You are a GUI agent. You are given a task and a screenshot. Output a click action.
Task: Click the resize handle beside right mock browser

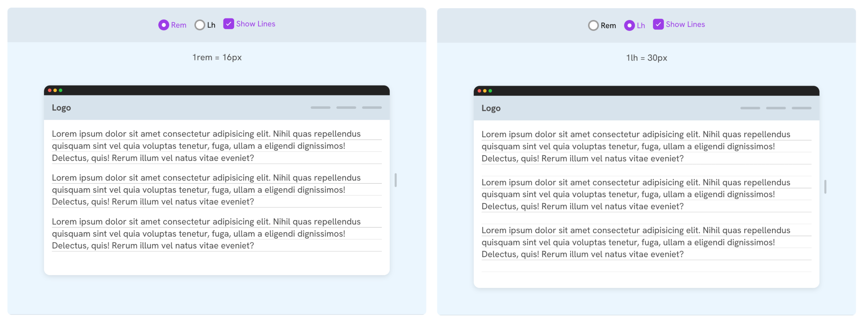pyautogui.click(x=825, y=187)
